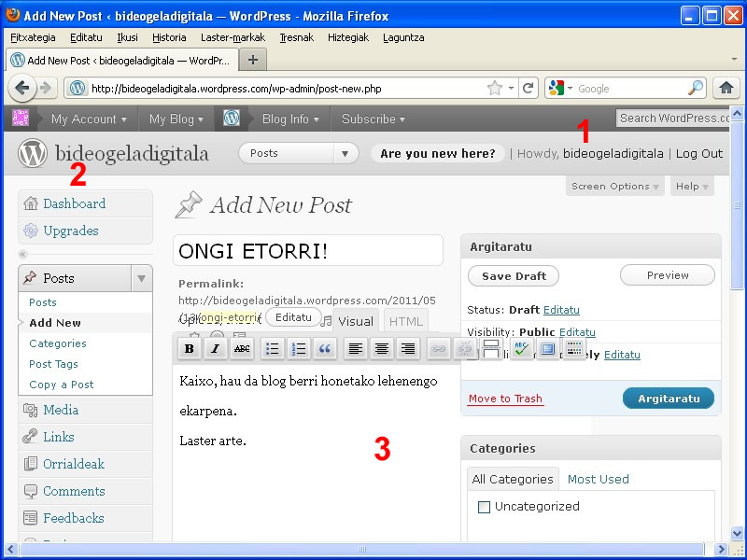
Task: Click the WordPress logo in the admin bar
Action: pos(232,119)
